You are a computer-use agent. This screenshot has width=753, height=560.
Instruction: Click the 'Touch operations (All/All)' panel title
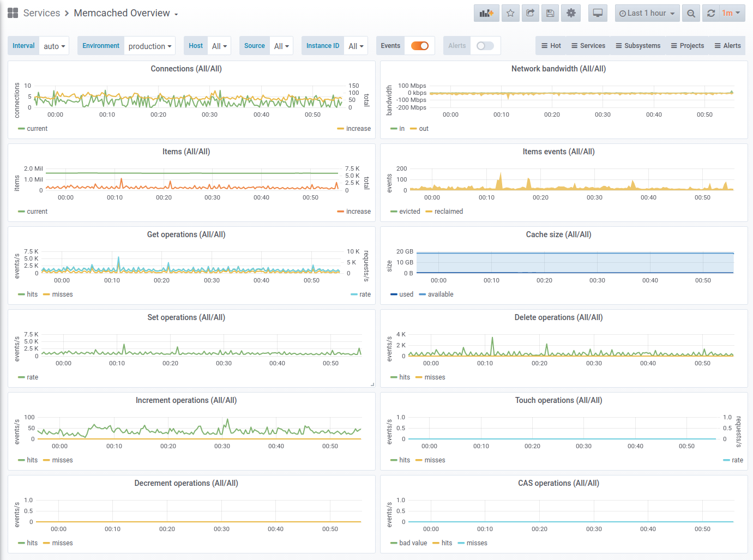coord(558,400)
